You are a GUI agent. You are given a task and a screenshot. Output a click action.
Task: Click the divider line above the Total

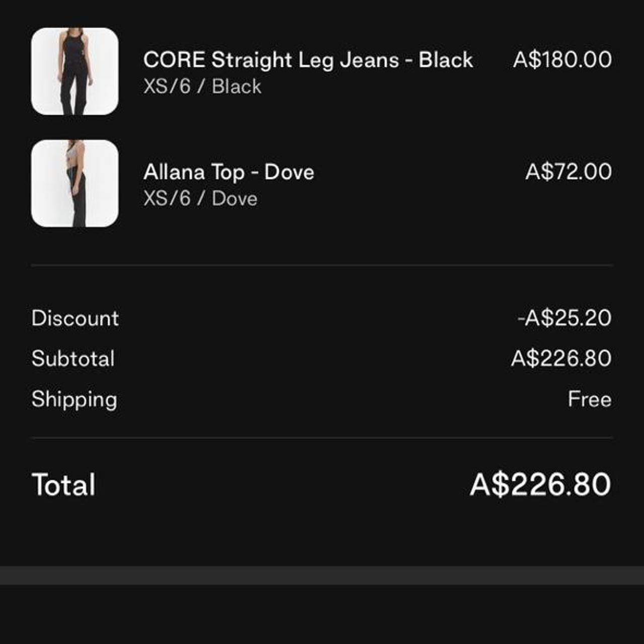click(x=322, y=439)
